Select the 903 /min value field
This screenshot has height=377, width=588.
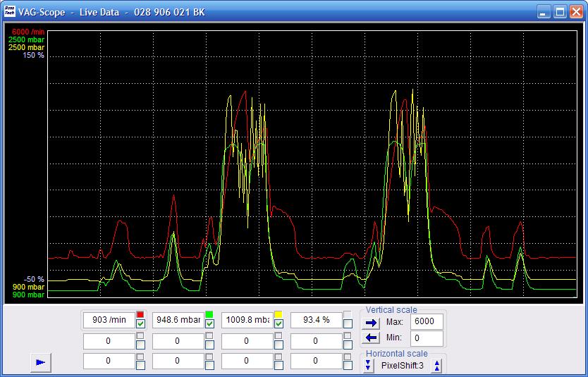pyautogui.click(x=109, y=320)
